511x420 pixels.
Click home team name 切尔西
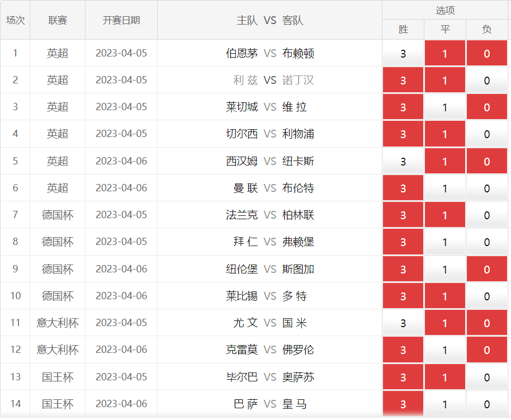tap(242, 134)
